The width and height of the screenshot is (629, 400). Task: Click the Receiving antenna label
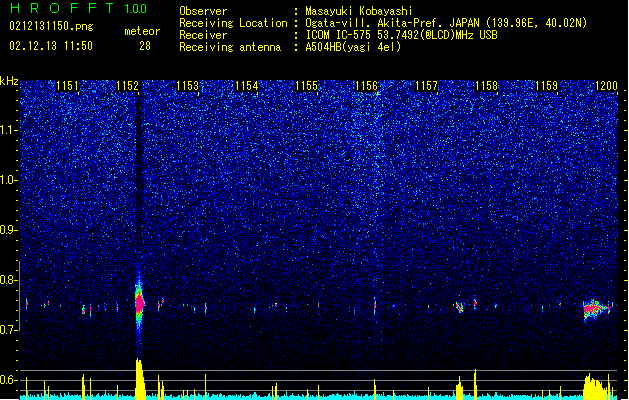pyautogui.click(x=230, y=47)
